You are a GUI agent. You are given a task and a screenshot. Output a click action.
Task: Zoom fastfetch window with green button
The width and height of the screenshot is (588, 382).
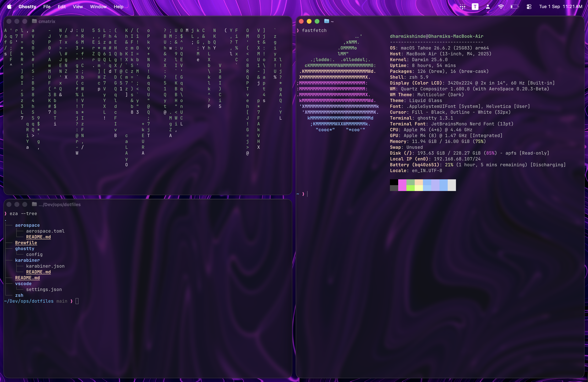pos(317,21)
